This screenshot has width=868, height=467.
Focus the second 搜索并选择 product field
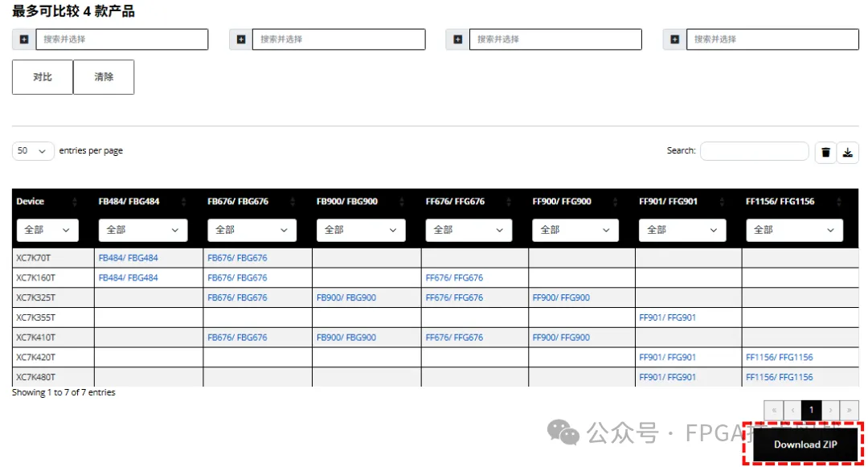click(339, 39)
